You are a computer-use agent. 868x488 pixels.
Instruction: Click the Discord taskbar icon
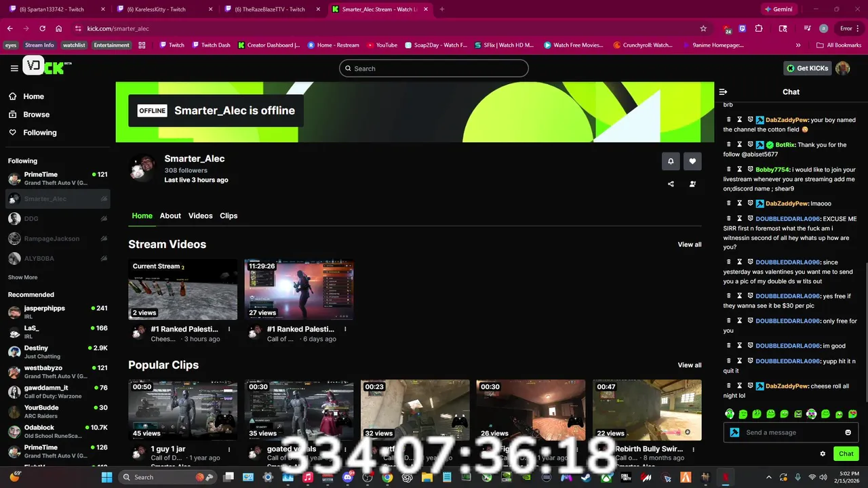click(x=348, y=477)
